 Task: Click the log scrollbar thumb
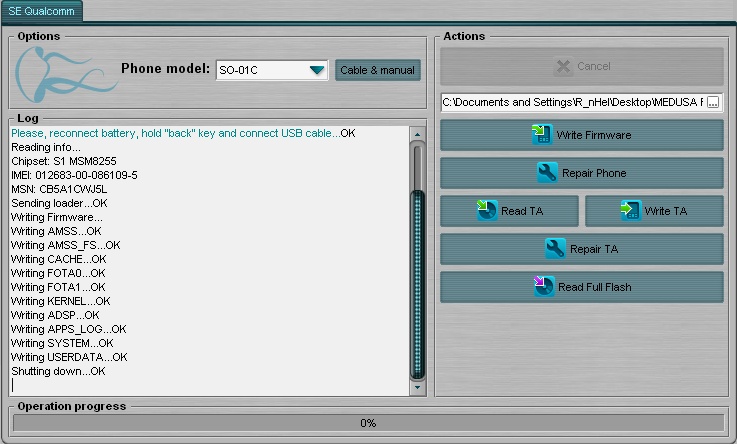point(417,284)
